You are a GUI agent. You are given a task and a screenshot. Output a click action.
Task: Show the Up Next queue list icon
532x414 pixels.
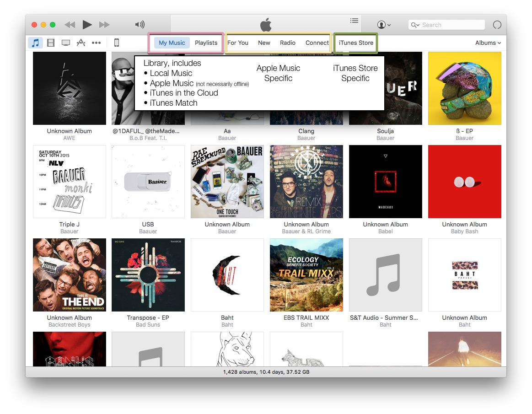(354, 21)
